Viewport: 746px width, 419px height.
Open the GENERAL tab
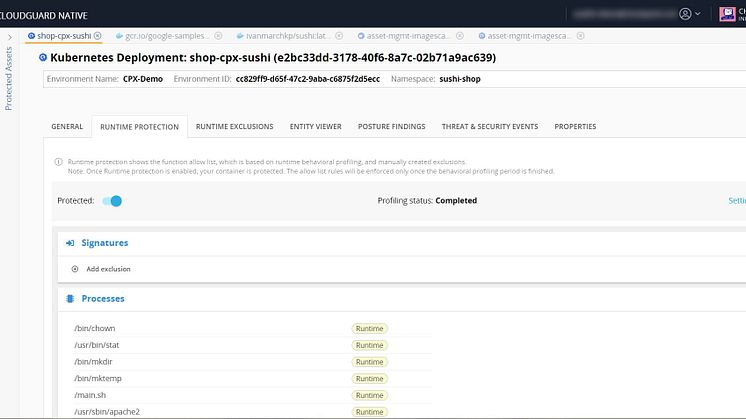[x=67, y=127]
